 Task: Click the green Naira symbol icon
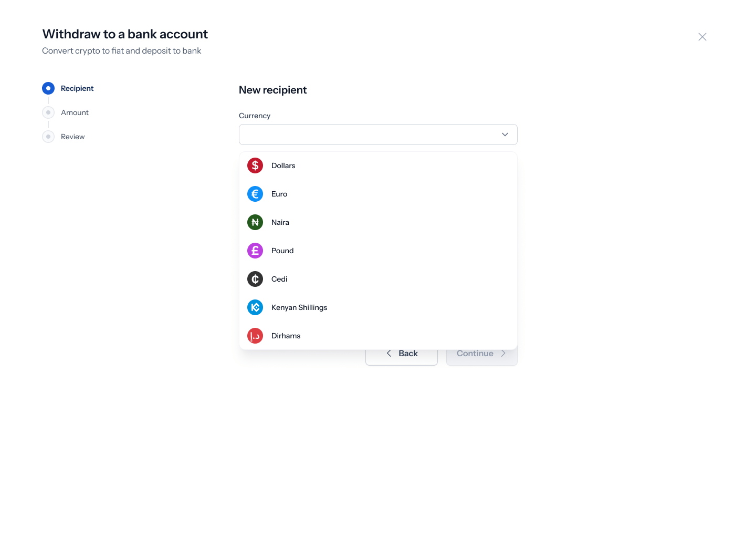255,222
